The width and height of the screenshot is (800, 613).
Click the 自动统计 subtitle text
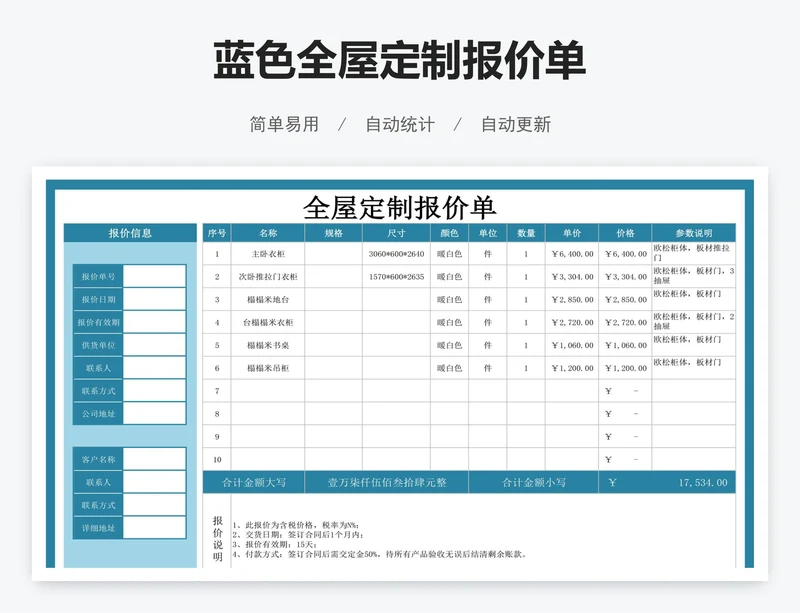coord(400,125)
